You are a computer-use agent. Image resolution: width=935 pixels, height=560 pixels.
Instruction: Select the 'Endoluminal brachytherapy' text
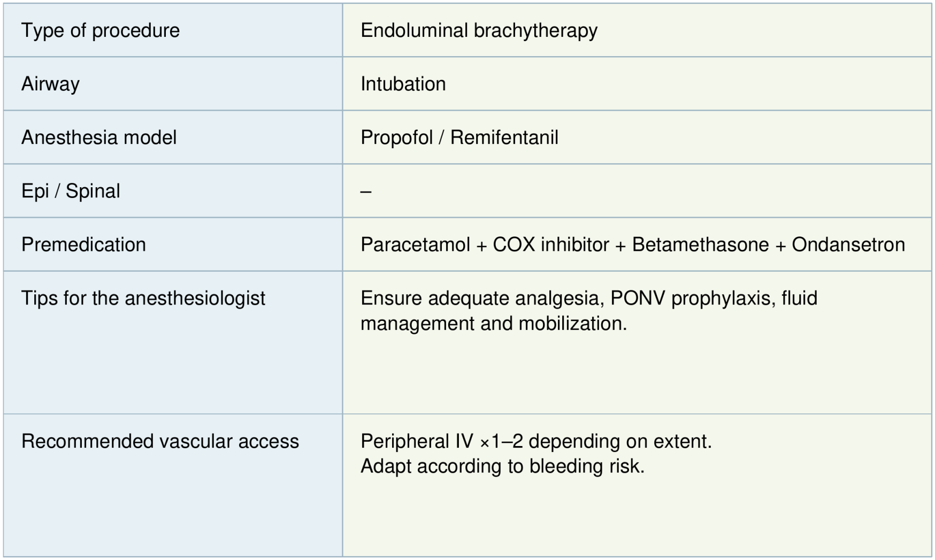click(x=479, y=30)
